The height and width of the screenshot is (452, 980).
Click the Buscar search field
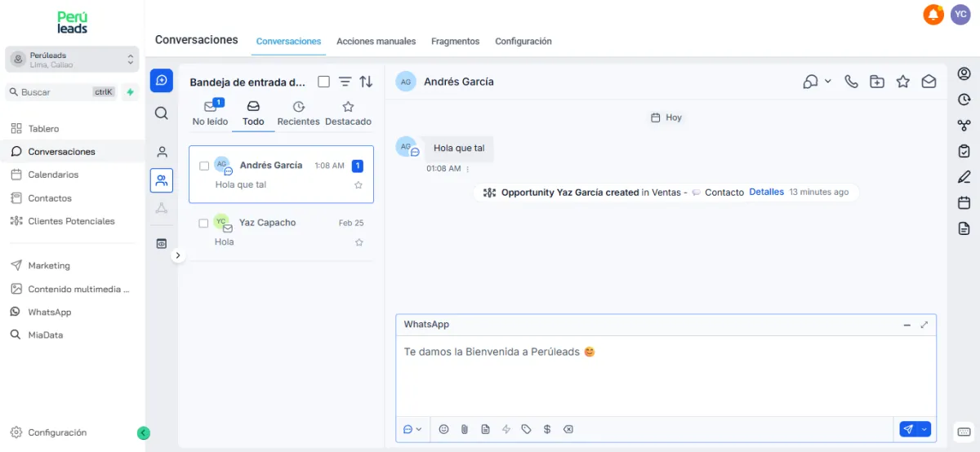[x=62, y=92]
